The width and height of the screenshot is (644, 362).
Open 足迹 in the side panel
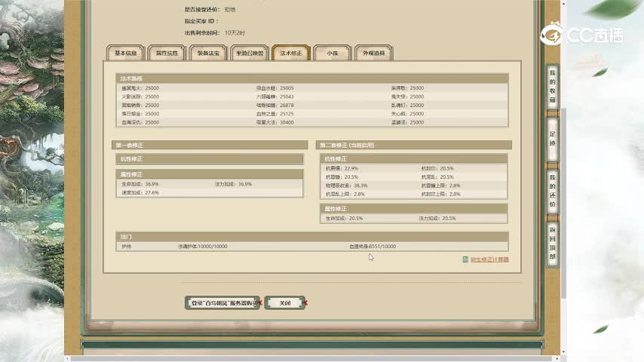click(552, 138)
